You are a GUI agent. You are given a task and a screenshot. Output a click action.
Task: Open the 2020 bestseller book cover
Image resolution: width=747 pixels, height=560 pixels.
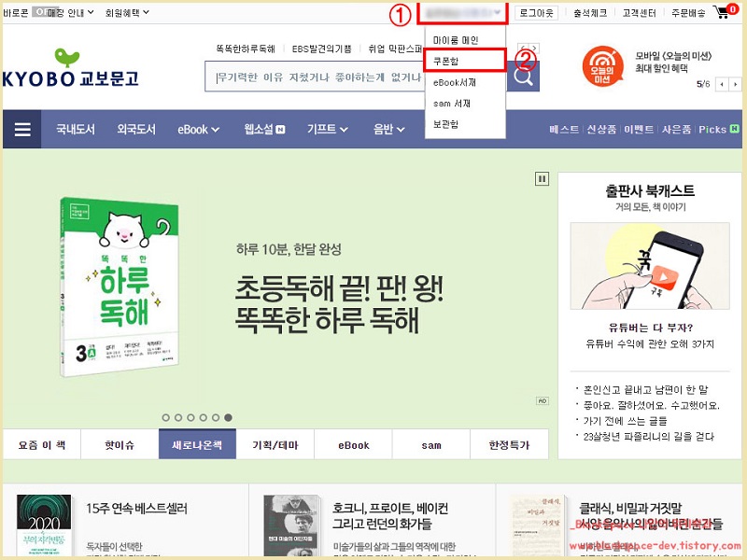[x=44, y=525]
